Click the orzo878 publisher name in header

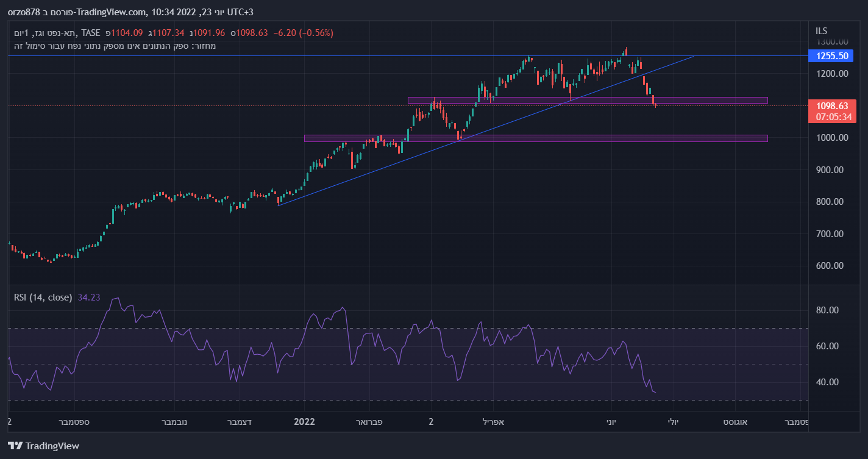[x=21, y=12]
